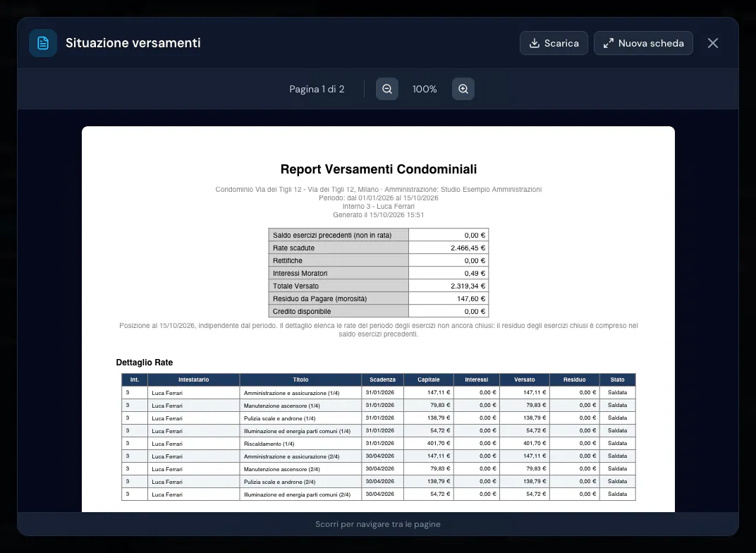Viewport: 756px width, 553px height.
Task: Click the Stato column header
Action: click(x=617, y=380)
